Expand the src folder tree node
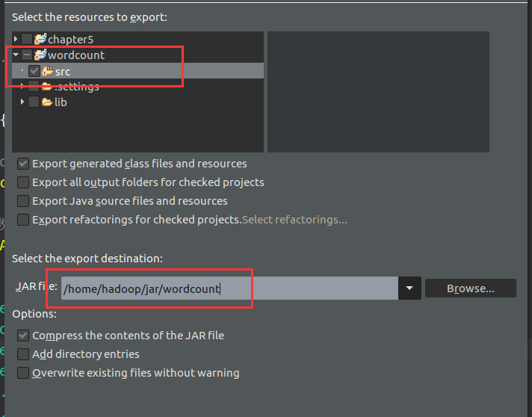Screen dimensions: 532x417 [x=22, y=71]
